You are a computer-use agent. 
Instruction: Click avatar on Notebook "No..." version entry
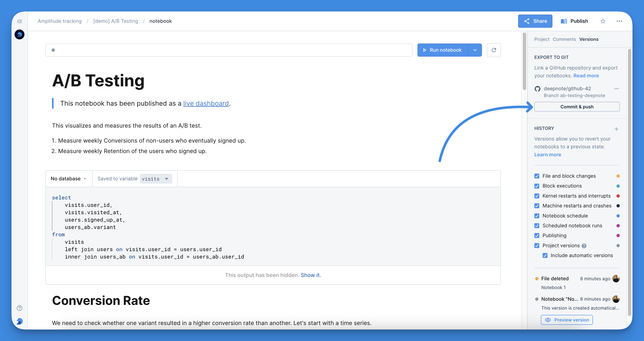(616, 299)
